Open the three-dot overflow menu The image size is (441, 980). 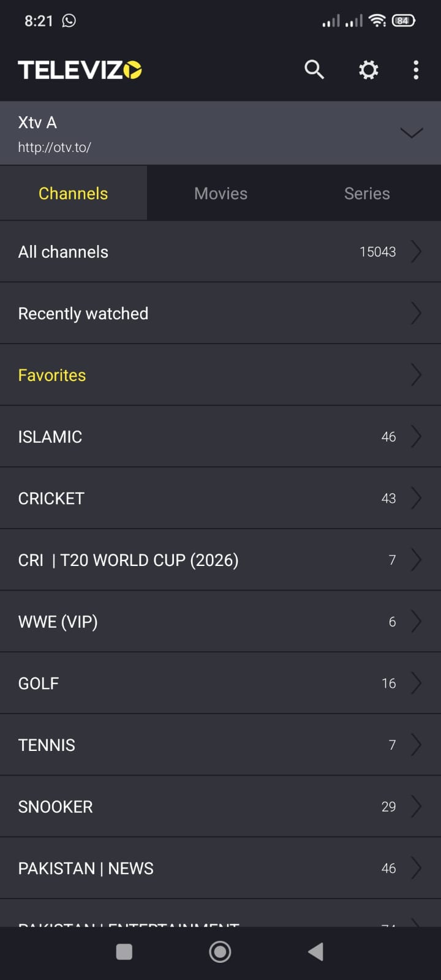point(416,70)
